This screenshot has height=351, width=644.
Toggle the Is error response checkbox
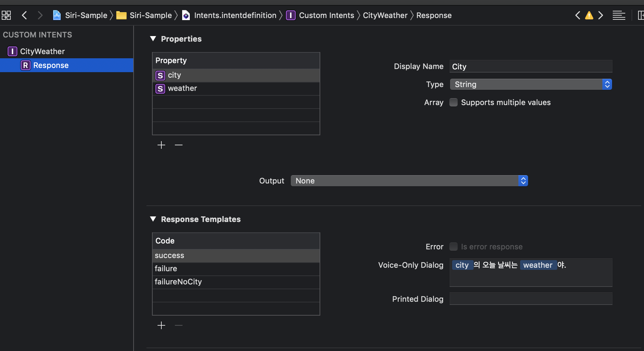click(454, 247)
